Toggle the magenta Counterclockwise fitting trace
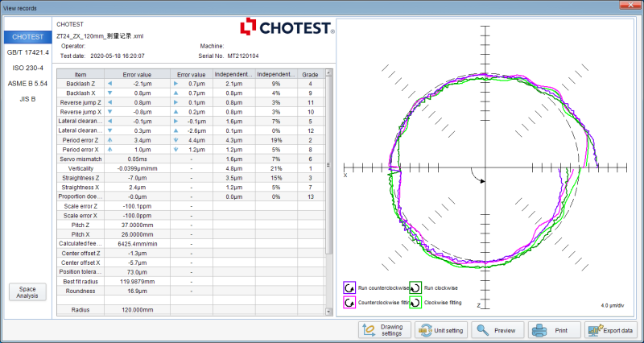The height and width of the screenshot is (343, 644). pyautogui.click(x=350, y=303)
